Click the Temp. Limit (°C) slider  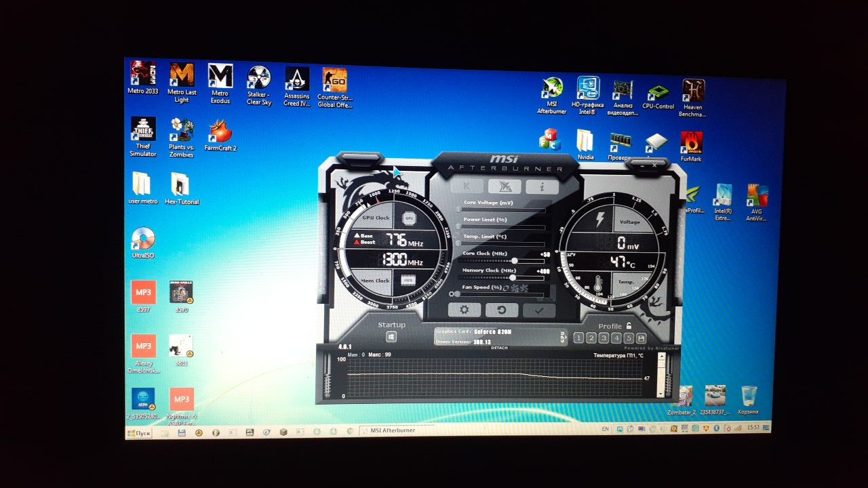point(502,243)
